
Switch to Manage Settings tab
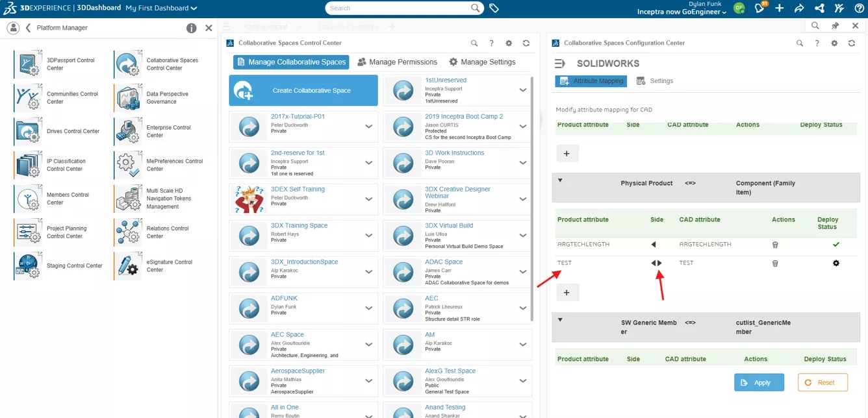(482, 62)
